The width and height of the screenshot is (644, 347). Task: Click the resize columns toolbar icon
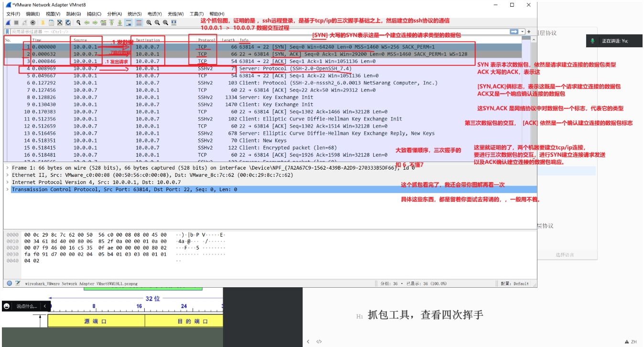(x=174, y=22)
